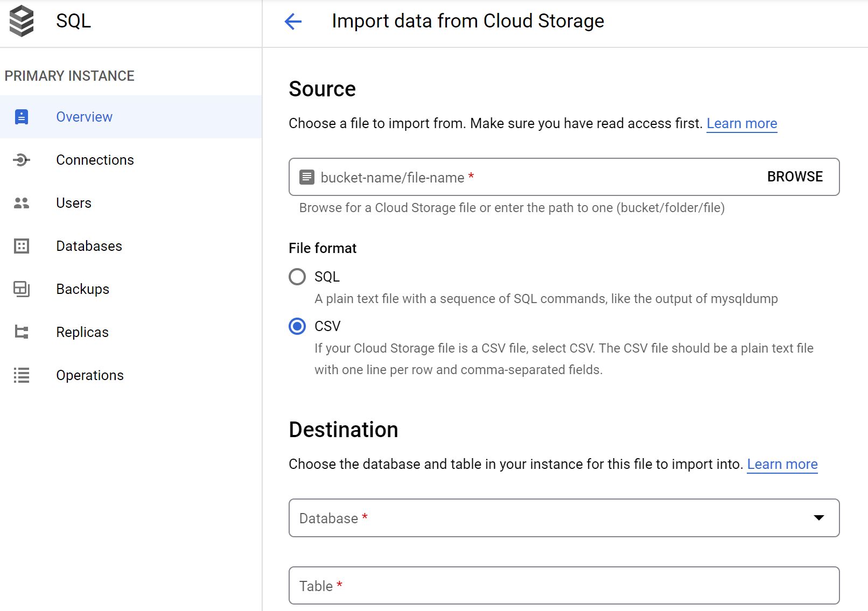868x611 pixels.
Task: Click the BROWSE button
Action: point(794,177)
